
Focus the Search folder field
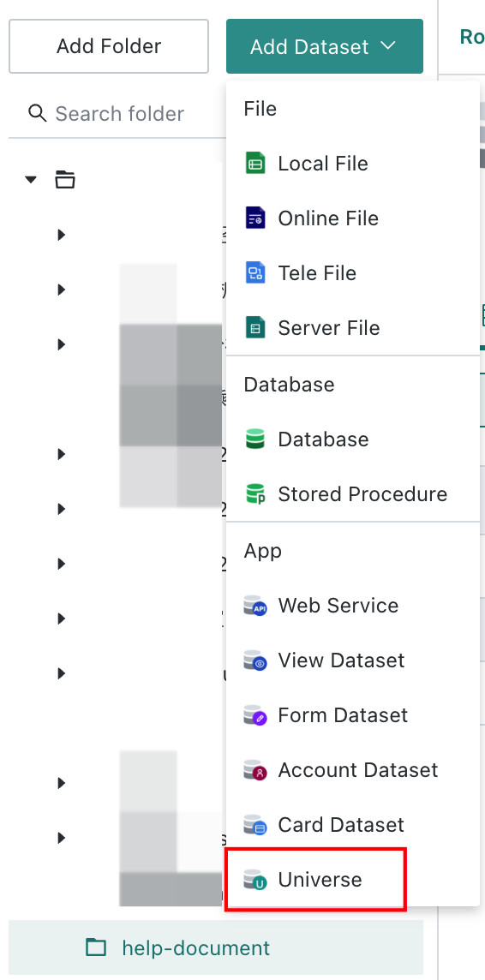(x=117, y=114)
